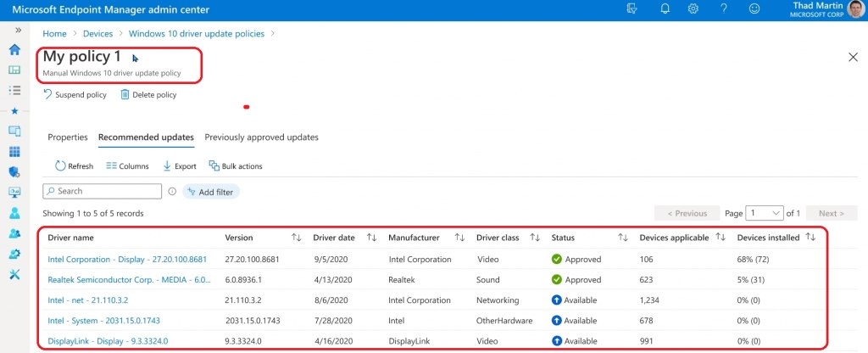868x353 pixels.
Task: Open Intel - net - 21.110.3.2 driver
Action: (x=88, y=300)
